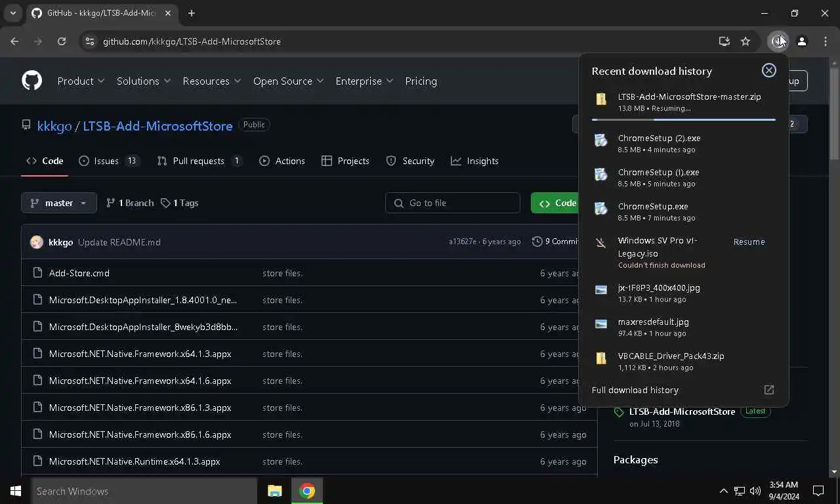Switch to the Pull requests tab
Viewport: 840px width, 504px height.
point(200,161)
